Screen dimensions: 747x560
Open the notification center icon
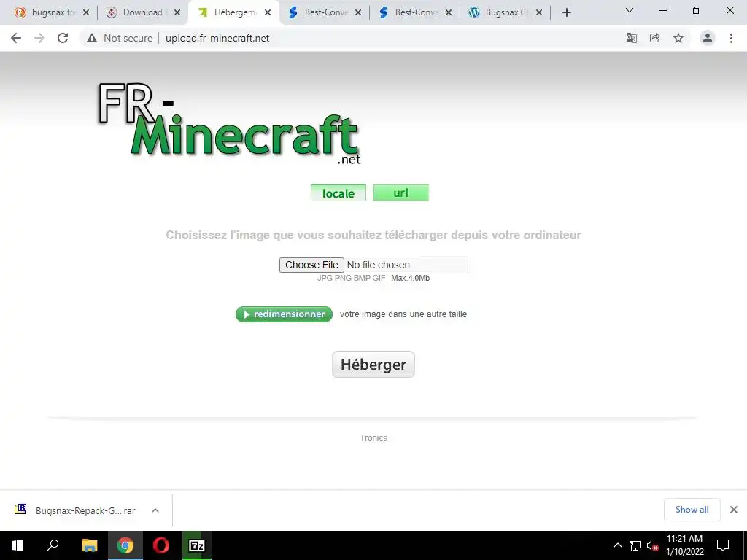click(x=723, y=545)
